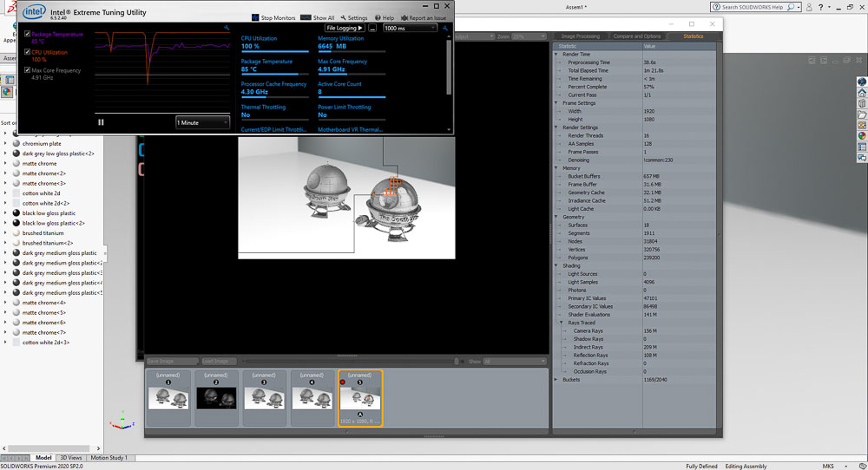Click the Intel logo in XTU window

[35, 11]
